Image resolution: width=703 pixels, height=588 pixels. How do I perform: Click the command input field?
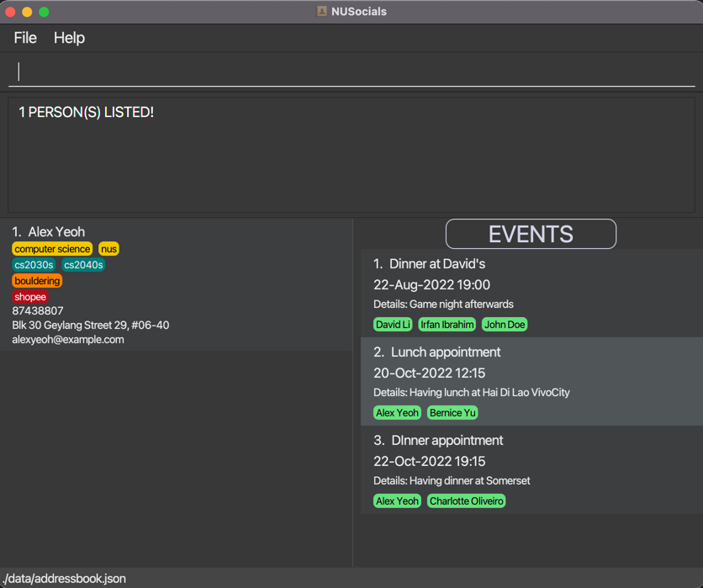pyautogui.click(x=351, y=72)
